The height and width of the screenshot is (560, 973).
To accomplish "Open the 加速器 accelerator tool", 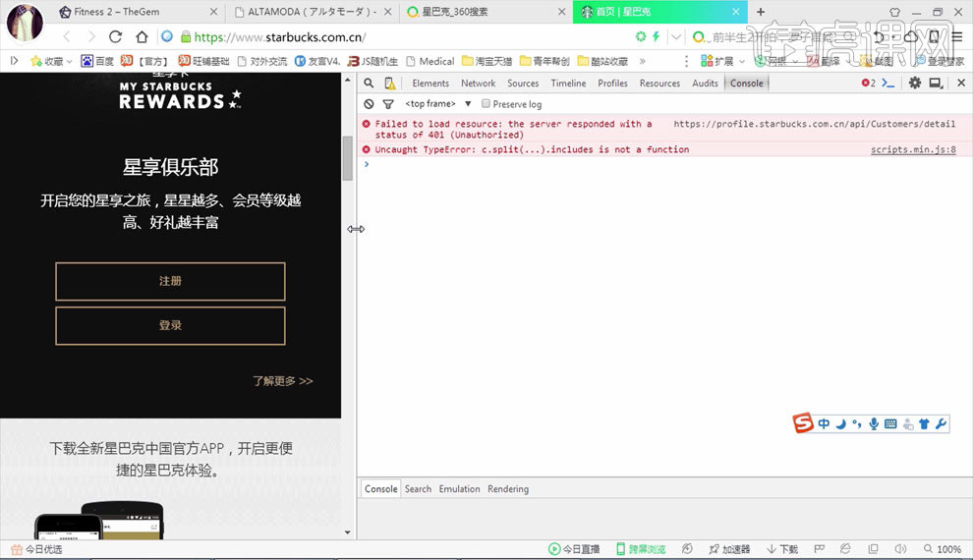I will [x=729, y=549].
